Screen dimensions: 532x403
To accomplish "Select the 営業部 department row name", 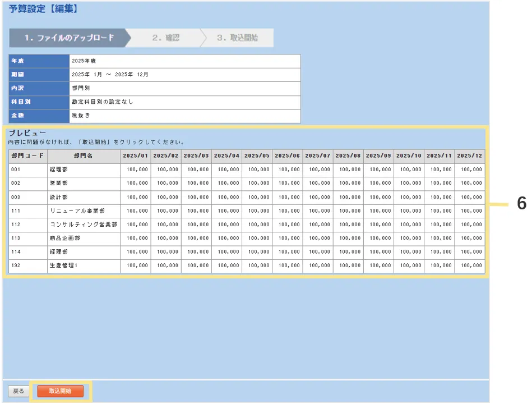I will 59,184.
